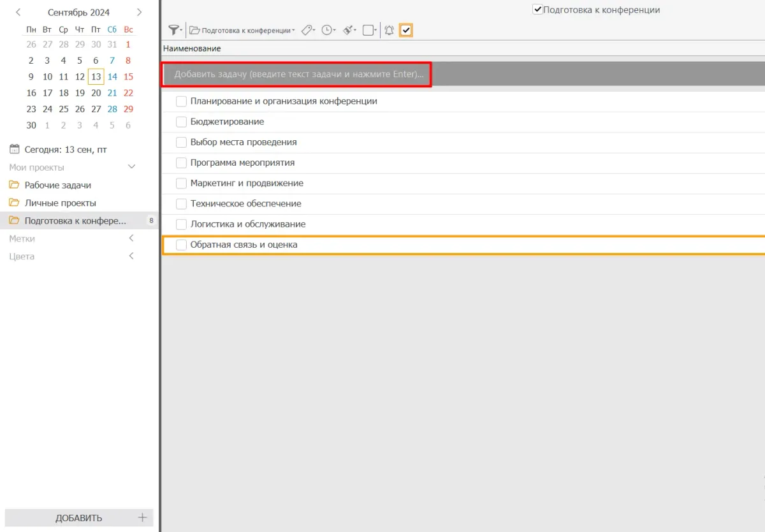The width and height of the screenshot is (765, 532).
Task: Tick the Обратная связь и оценка checkbox
Action: click(x=181, y=245)
